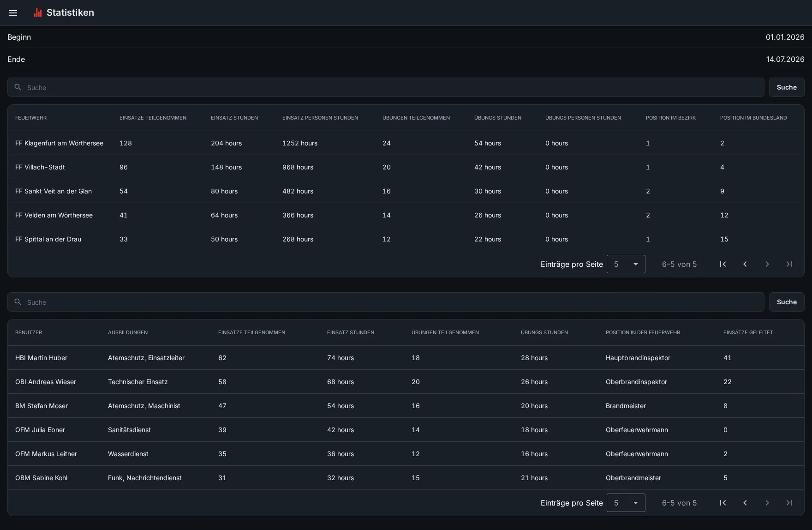This screenshot has height=530, width=812.
Task: Go to next page in Feuerwehr table
Action: coord(767,264)
